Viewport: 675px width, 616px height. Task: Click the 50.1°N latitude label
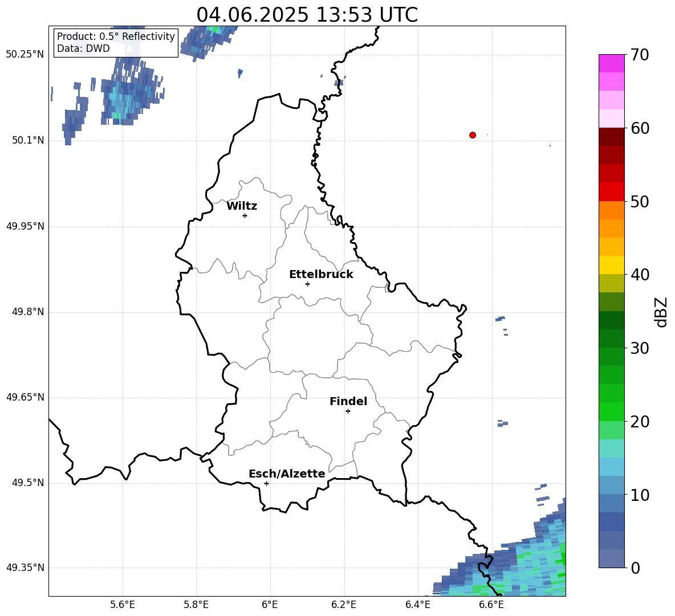tap(28, 140)
